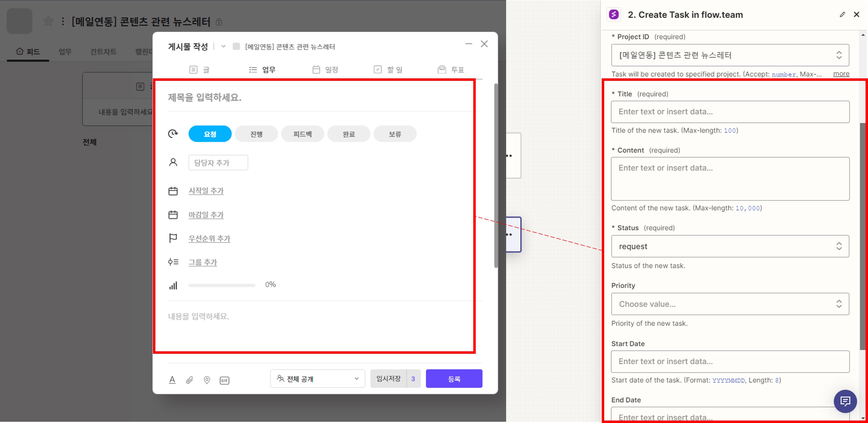Image resolution: width=868 pixels, height=423 pixels.
Task: Click the more link under Project ID
Action: (x=841, y=74)
